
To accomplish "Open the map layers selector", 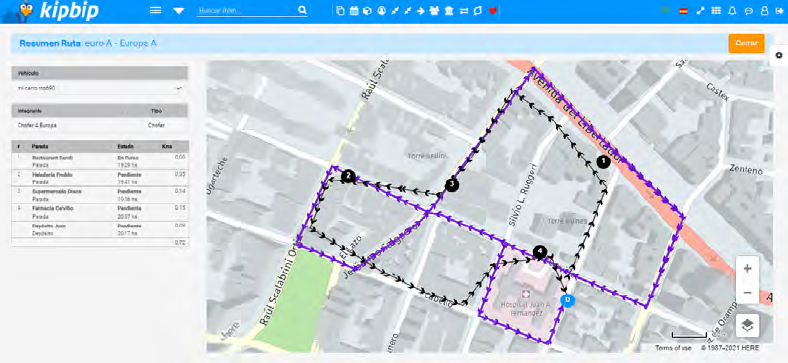I will click(x=747, y=325).
